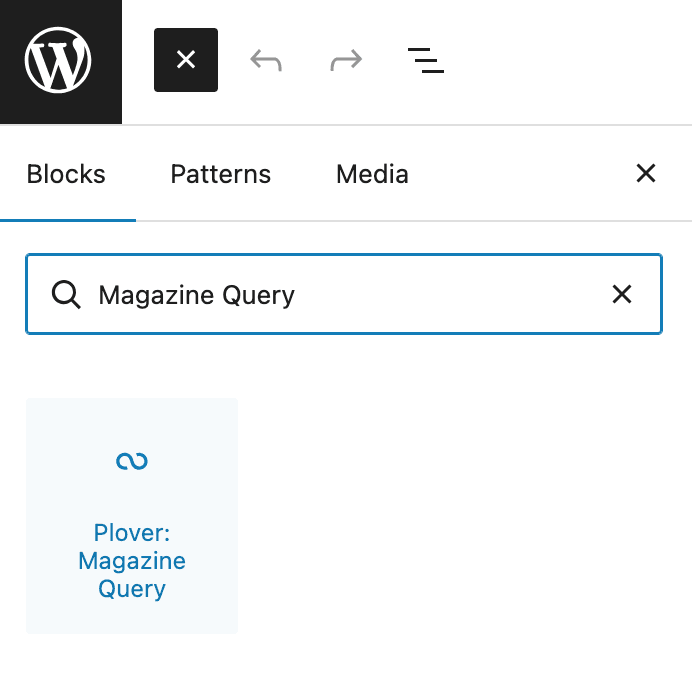Screen dimensions: 692x676
Task: Click the typed 'Magazine Query' search text
Action: click(x=197, y=295)
